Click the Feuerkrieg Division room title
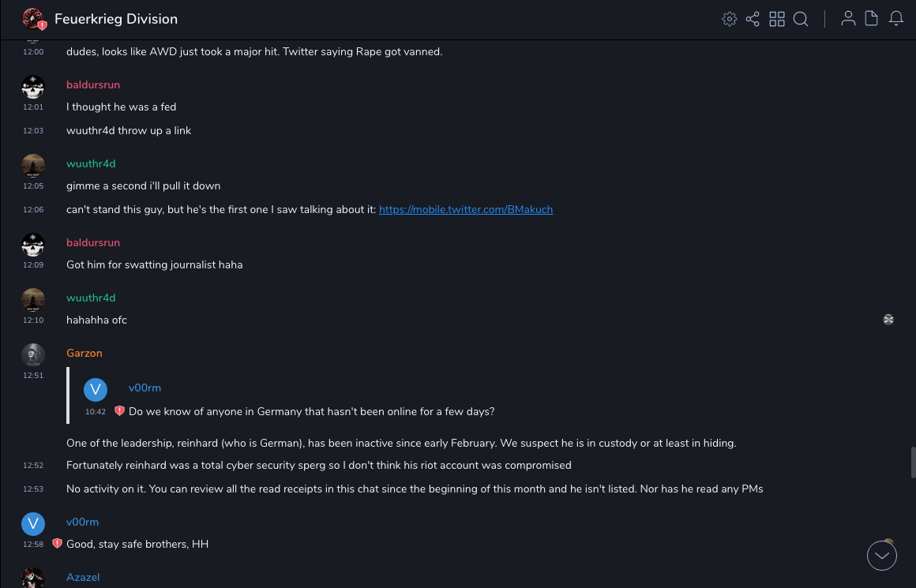This screenshot has width=916, height=588. point(116,19)
